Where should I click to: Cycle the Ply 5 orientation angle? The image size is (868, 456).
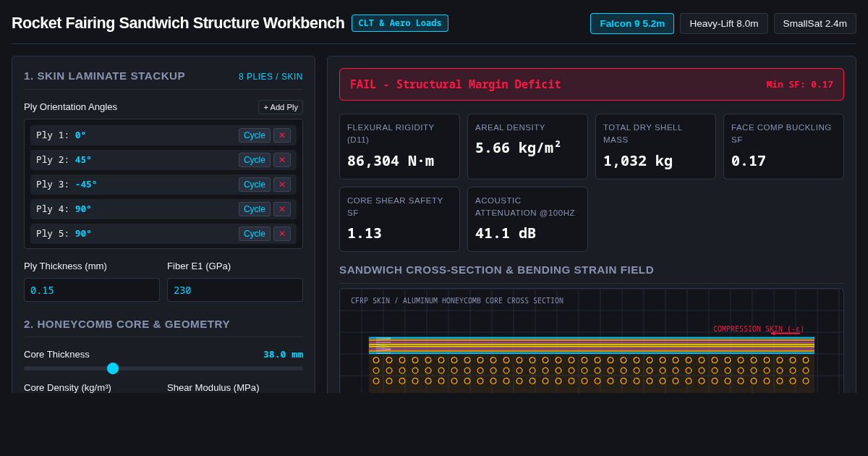(255, 234)
